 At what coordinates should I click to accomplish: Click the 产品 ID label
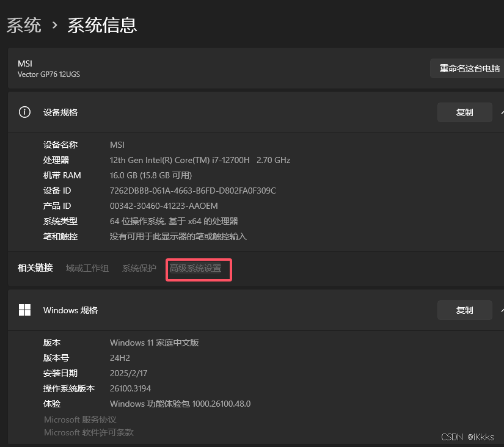[57, 206]
